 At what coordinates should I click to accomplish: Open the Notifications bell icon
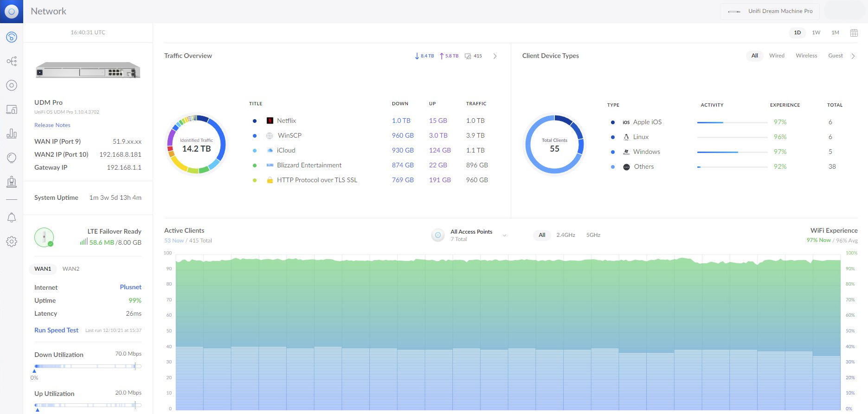[12, 217]
